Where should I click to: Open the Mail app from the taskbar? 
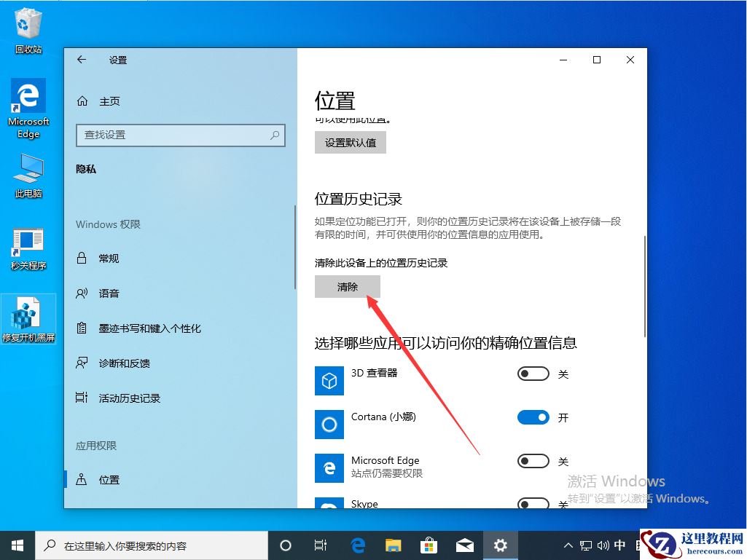pos(465,545)
